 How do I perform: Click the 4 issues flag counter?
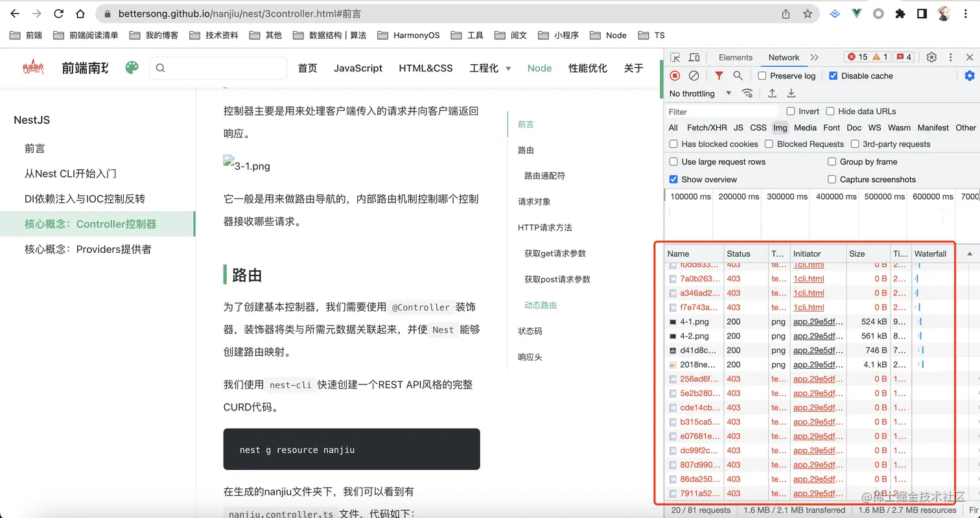pos(904,57)
